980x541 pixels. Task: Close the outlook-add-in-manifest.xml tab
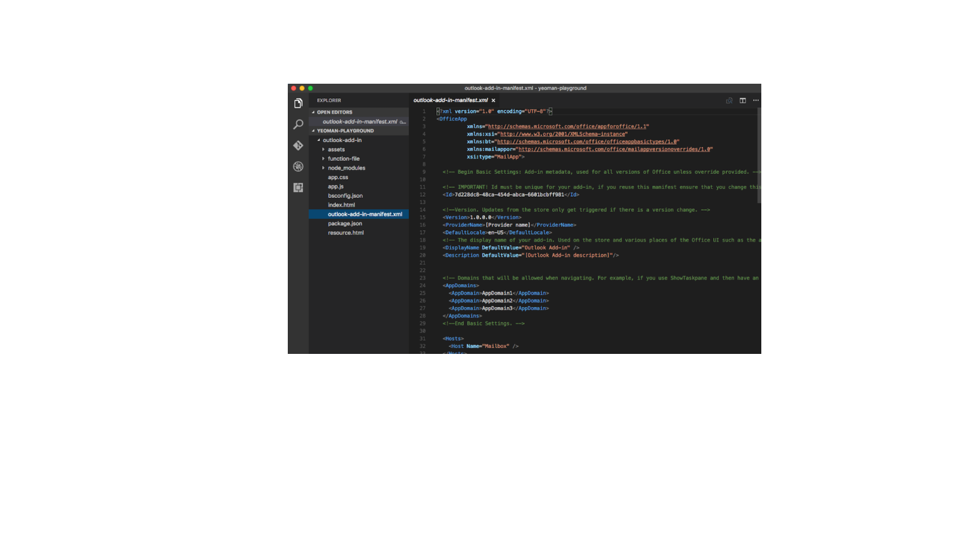pos(493,100)
